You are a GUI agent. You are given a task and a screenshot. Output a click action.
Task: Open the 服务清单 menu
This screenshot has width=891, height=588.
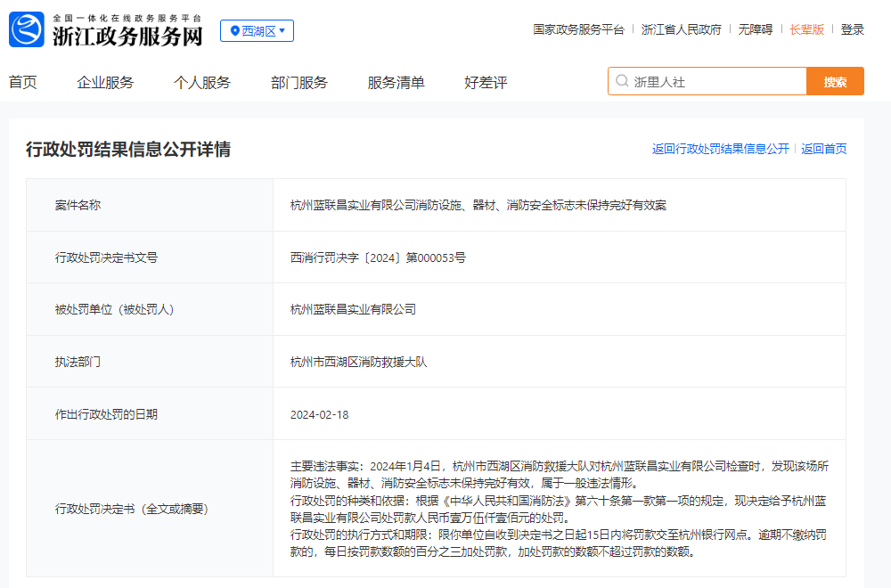(396, 82)
